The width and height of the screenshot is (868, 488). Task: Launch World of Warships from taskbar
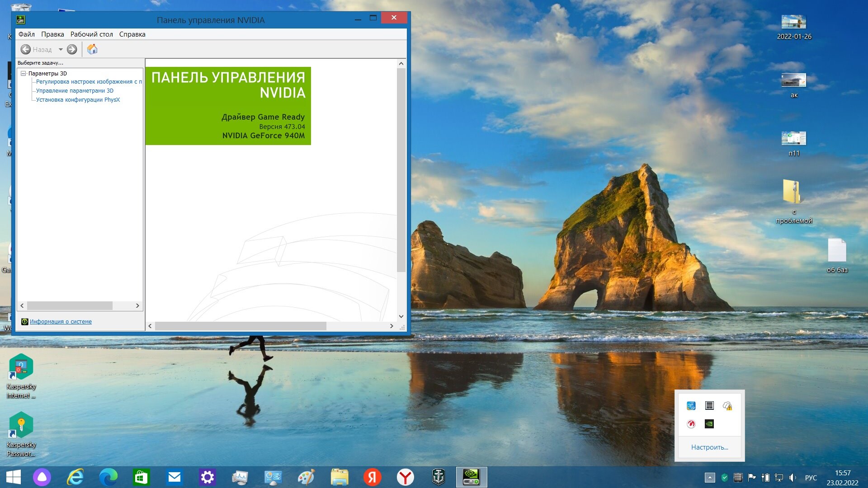pos(438,477)
